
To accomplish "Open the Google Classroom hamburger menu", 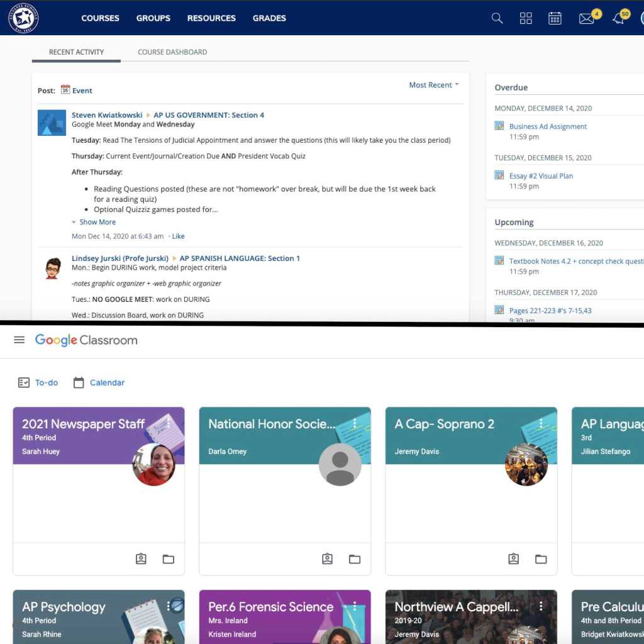I will (x=19, y=340).
